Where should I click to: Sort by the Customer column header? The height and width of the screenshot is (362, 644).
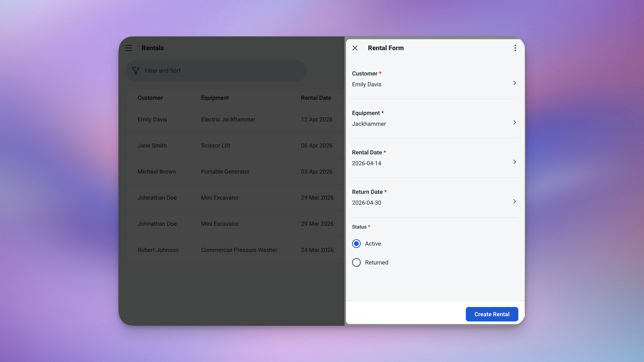150,97
